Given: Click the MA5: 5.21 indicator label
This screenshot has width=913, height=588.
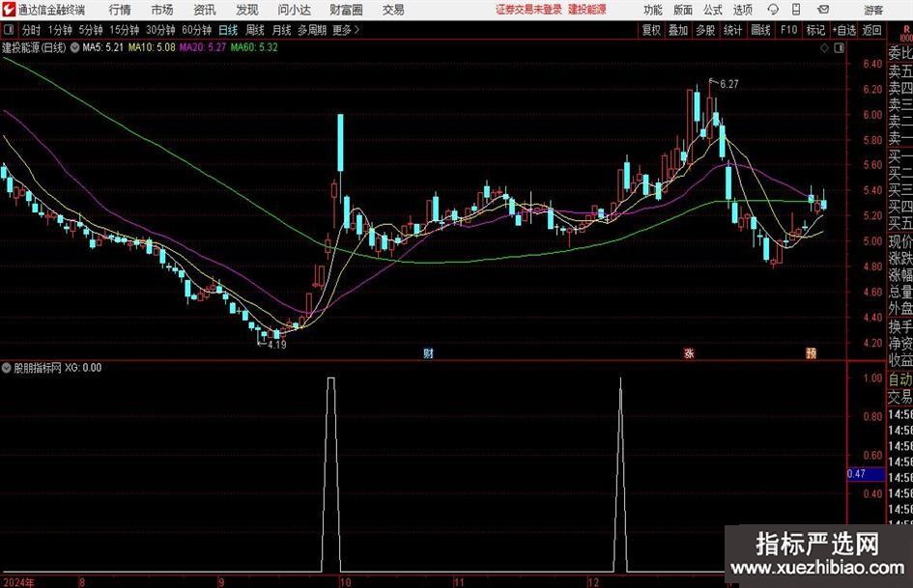Looking at the screenshot, I should click(x=103, y=47).
